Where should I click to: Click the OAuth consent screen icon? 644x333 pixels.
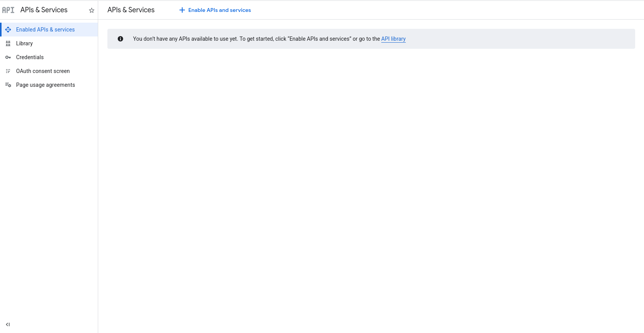pyautogui.click(x=8, y=71)
